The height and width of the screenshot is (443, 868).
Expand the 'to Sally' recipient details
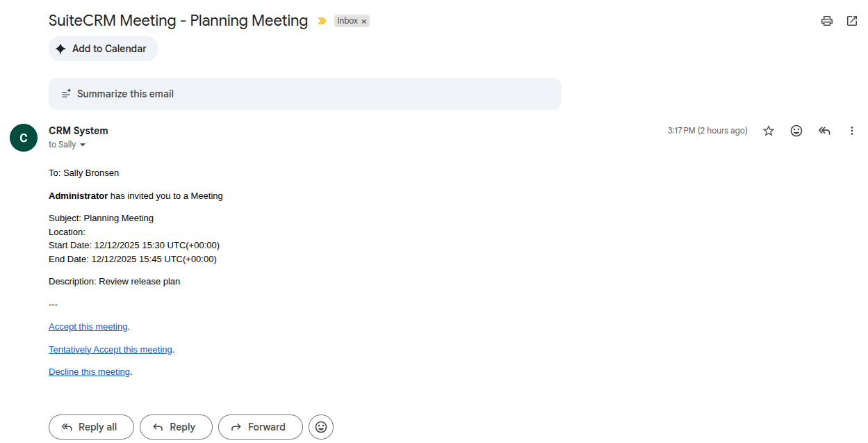click(61, 144)
